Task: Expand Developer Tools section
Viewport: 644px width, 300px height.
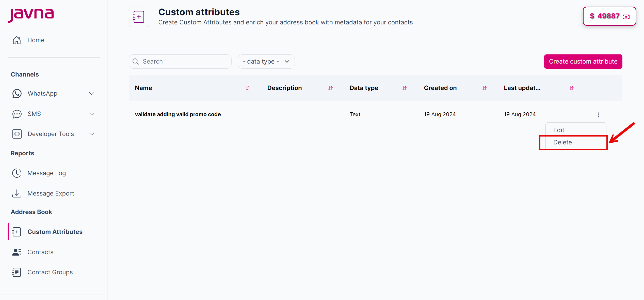Action: 92,134
